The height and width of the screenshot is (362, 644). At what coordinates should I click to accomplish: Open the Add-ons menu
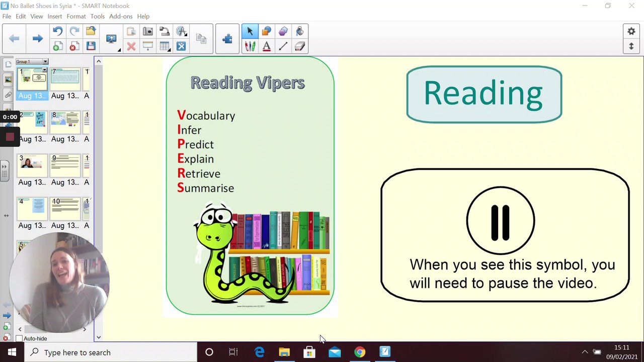(121, 16)
